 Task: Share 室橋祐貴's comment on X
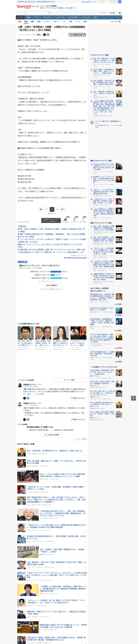24,398
